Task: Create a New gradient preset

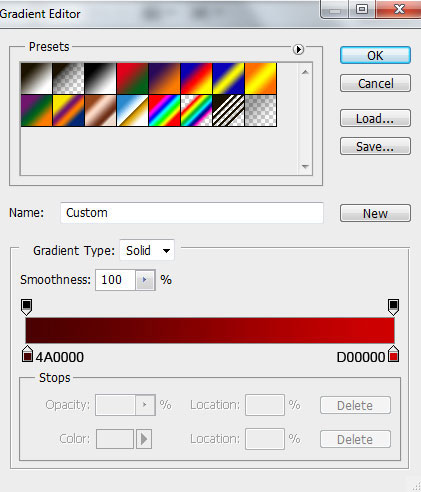Action: pos(375,213)
